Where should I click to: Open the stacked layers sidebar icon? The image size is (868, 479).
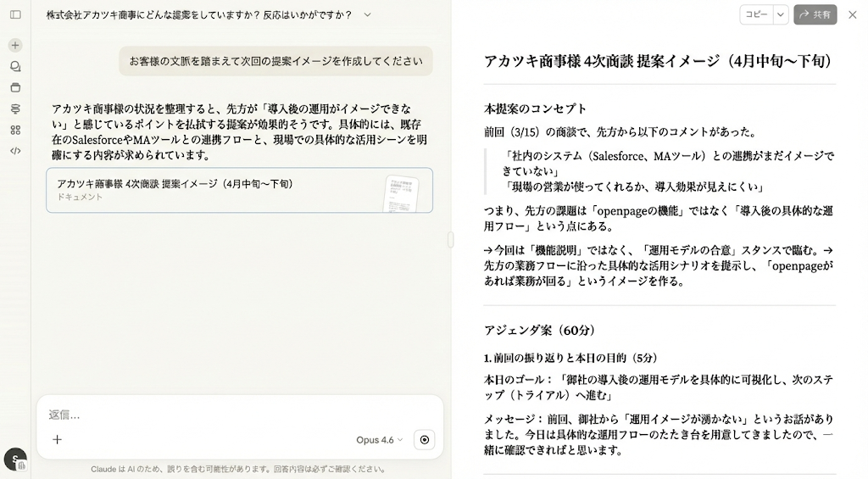pos(15,109)
